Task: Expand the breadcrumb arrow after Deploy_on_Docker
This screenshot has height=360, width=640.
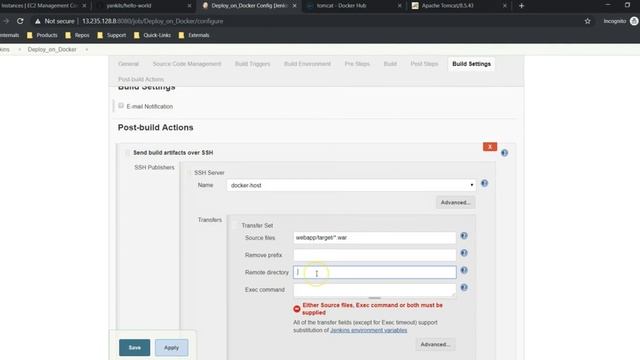Action: (x=87, y=49)
